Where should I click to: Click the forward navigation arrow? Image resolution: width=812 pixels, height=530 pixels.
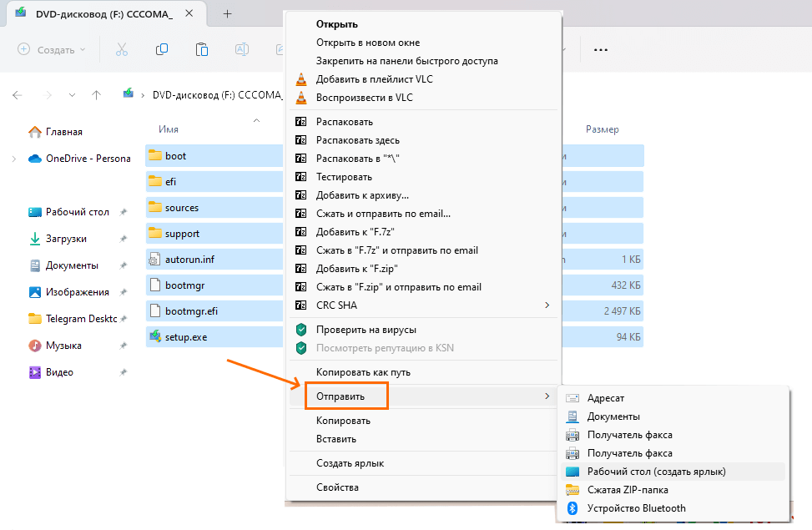coord(48,95)
